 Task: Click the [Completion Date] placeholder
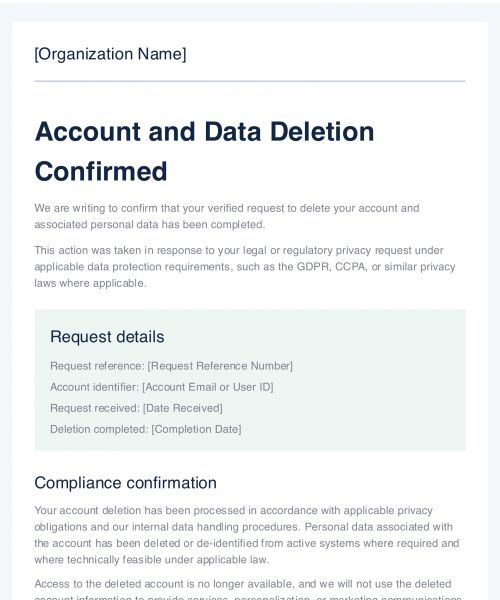[196, 429]
